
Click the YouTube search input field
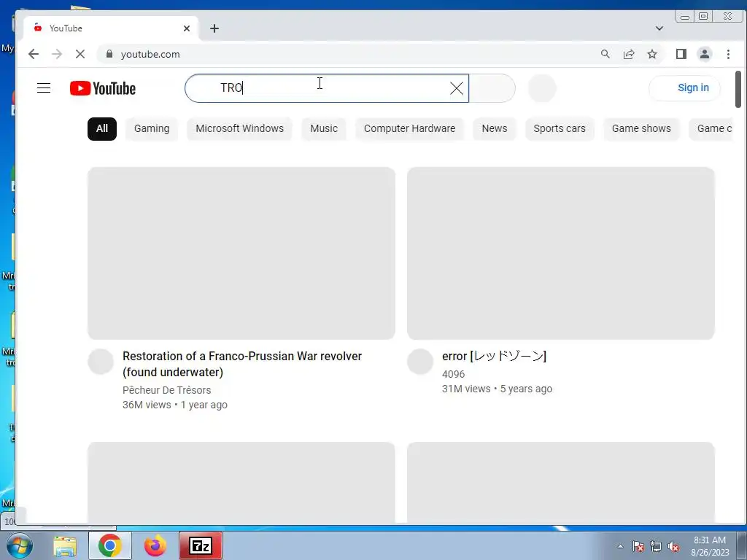(x=327, y=88)
